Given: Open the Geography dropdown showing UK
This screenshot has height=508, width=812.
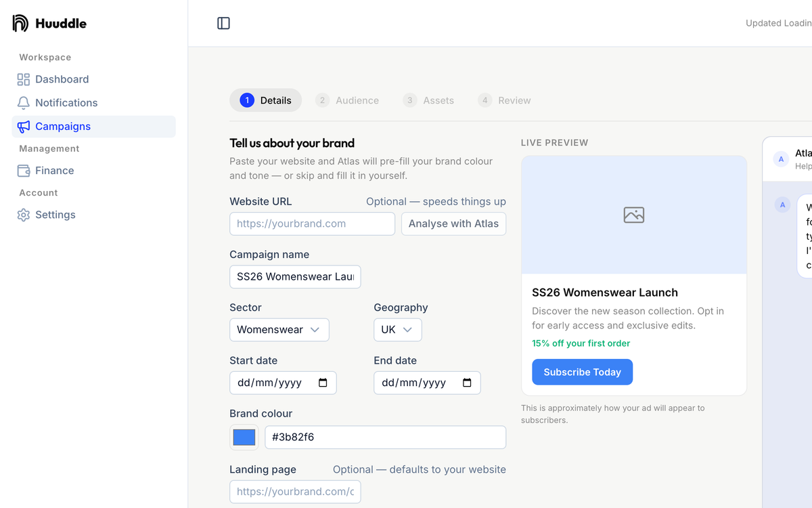Looking at the screenshot, I should pos(398,330).
